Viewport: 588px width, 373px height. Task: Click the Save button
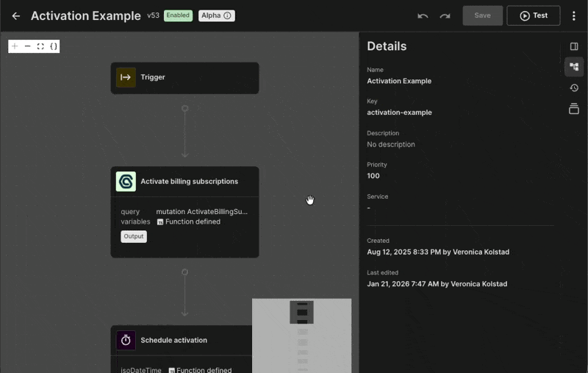tap(483, 15)
